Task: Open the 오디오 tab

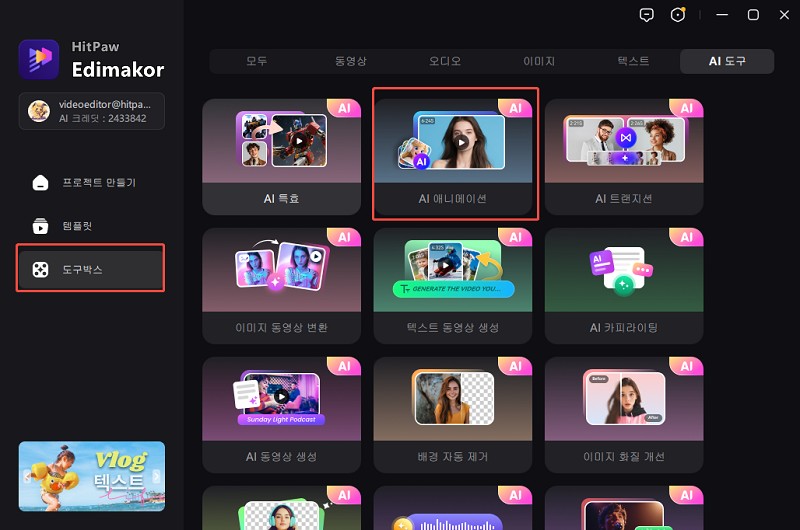Action: click(445, 61)
